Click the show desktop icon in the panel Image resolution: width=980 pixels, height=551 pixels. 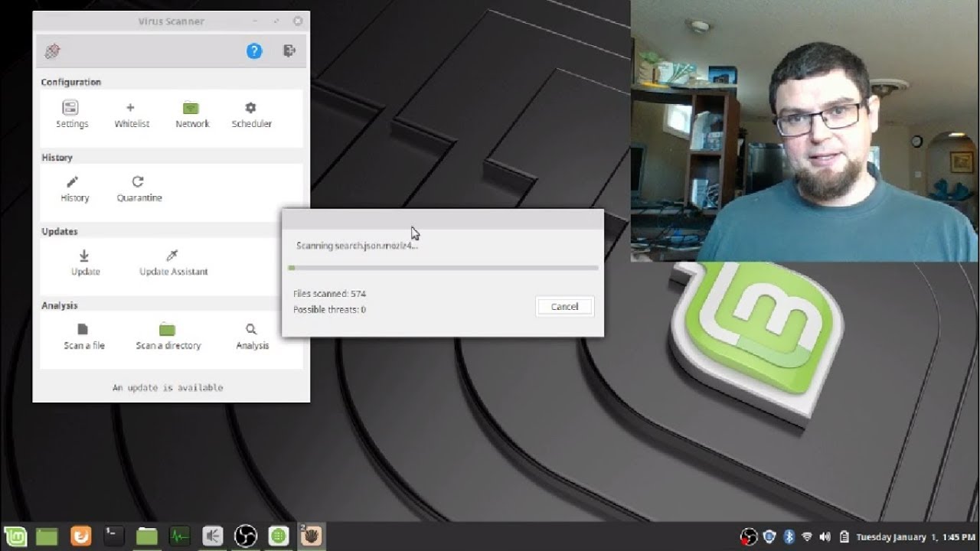coord(47,536)
